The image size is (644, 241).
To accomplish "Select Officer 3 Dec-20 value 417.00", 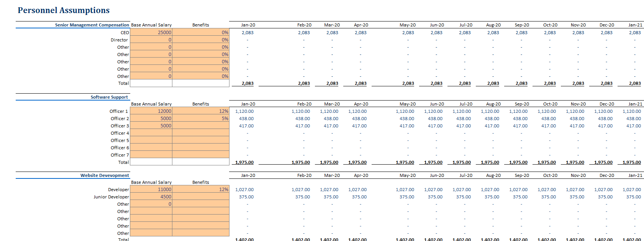I will 605,126.
